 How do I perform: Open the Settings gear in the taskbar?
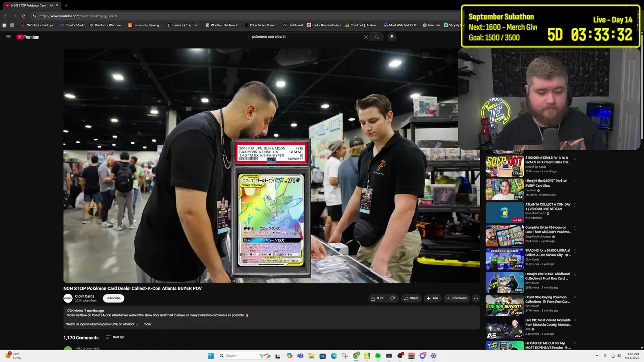click(x=433, y=356)
